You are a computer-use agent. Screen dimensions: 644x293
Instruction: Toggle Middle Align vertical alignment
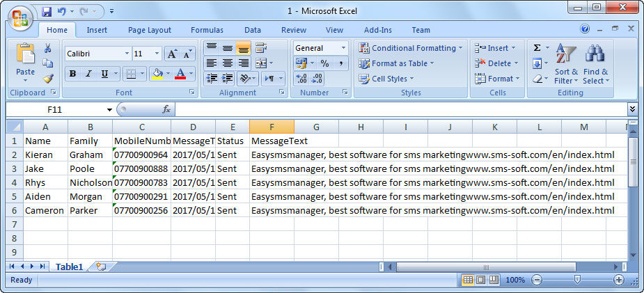(228, 48)
